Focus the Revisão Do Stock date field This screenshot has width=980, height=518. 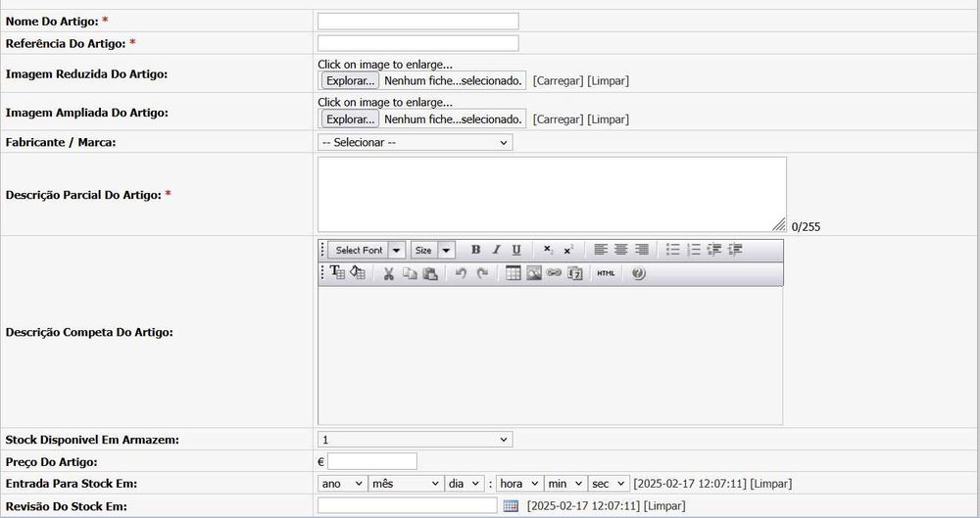[x=408, y=506]
